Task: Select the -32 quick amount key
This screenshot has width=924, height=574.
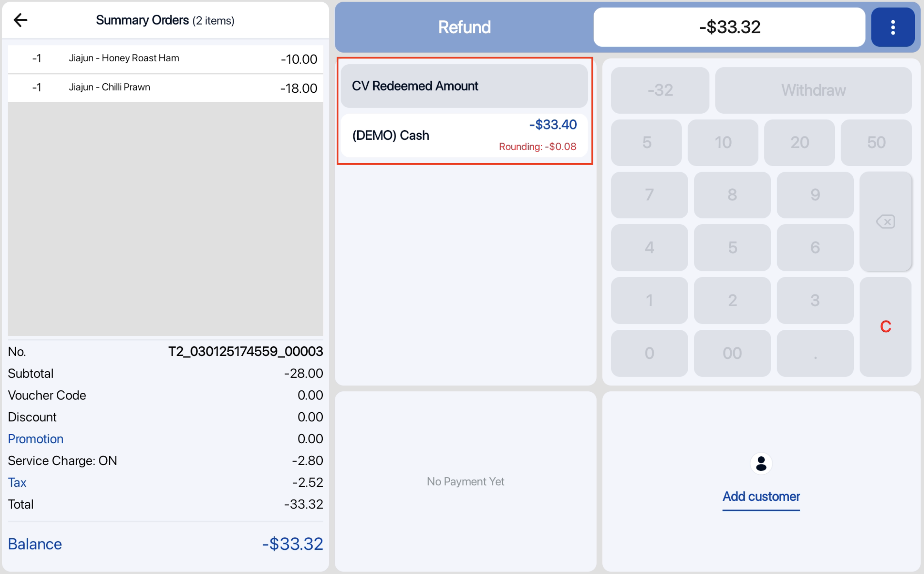Action: [660, 90]
